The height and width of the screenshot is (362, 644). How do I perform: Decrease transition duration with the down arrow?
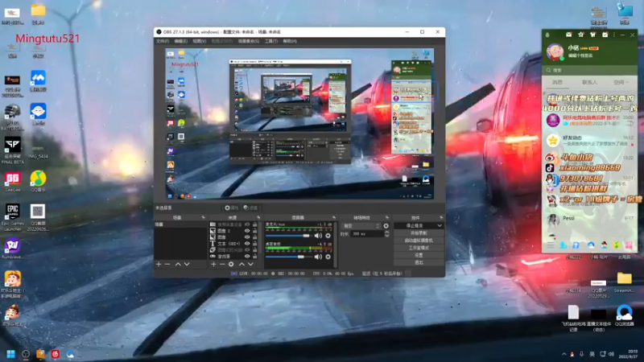386,236
